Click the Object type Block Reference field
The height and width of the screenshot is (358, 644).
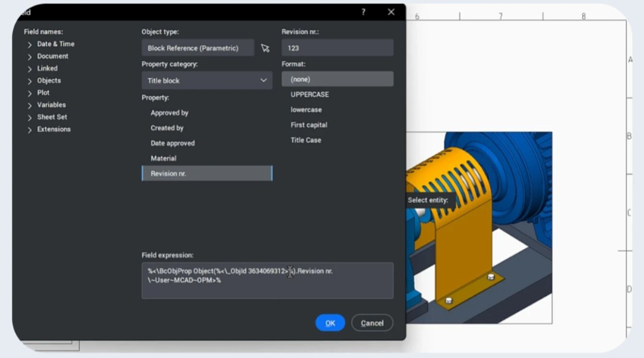(198, 48)
